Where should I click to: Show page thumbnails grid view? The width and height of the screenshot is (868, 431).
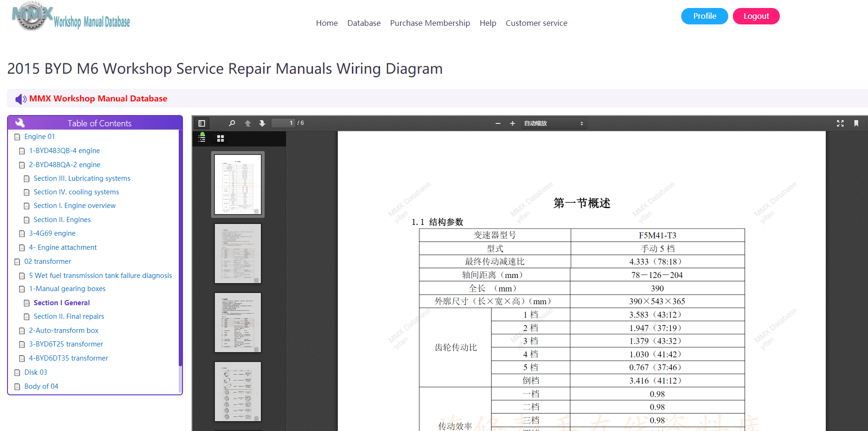221,139
